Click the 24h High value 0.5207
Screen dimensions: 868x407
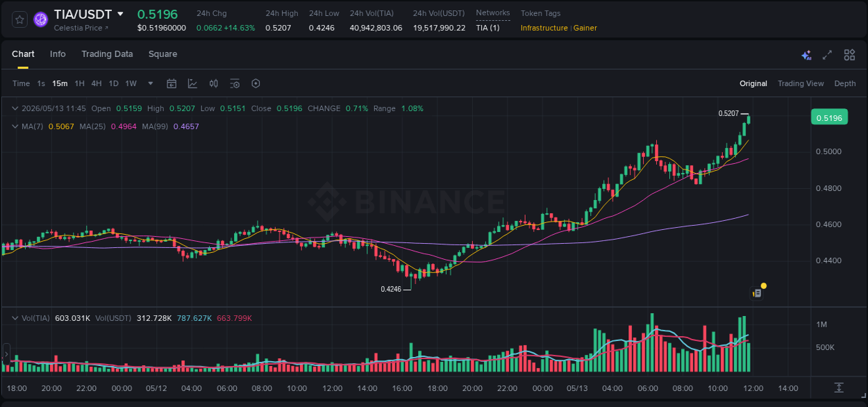tap(278, 28)
